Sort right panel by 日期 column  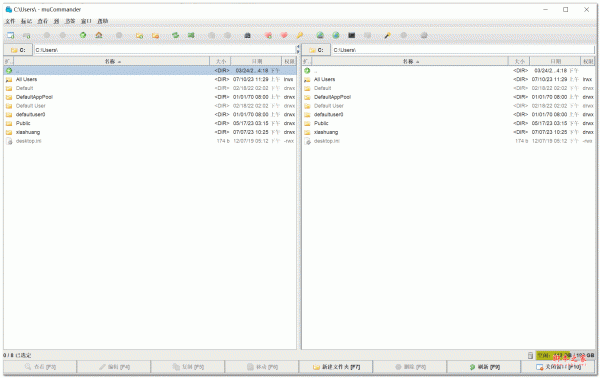tap(555, 61)
